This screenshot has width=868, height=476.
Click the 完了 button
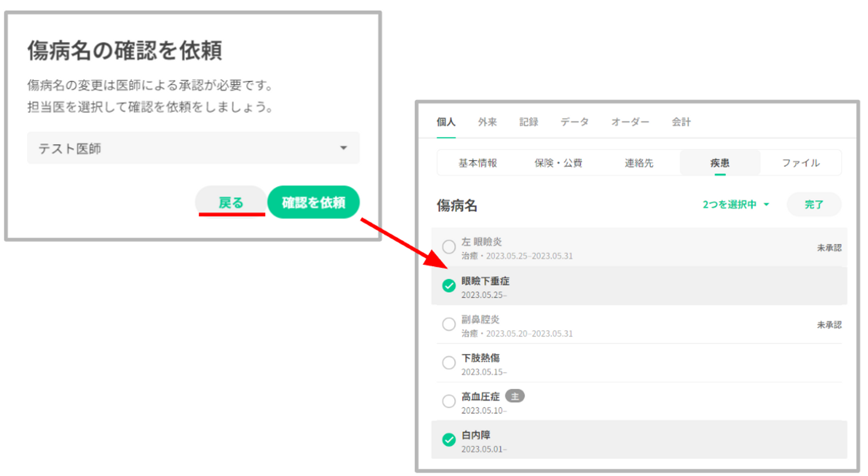813,205
